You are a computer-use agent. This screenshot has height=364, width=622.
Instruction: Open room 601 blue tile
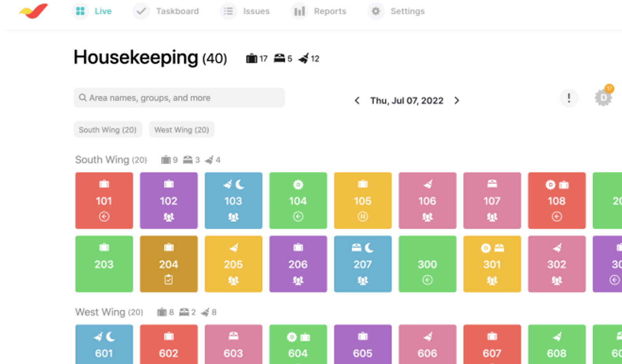(x=104, y=345)
